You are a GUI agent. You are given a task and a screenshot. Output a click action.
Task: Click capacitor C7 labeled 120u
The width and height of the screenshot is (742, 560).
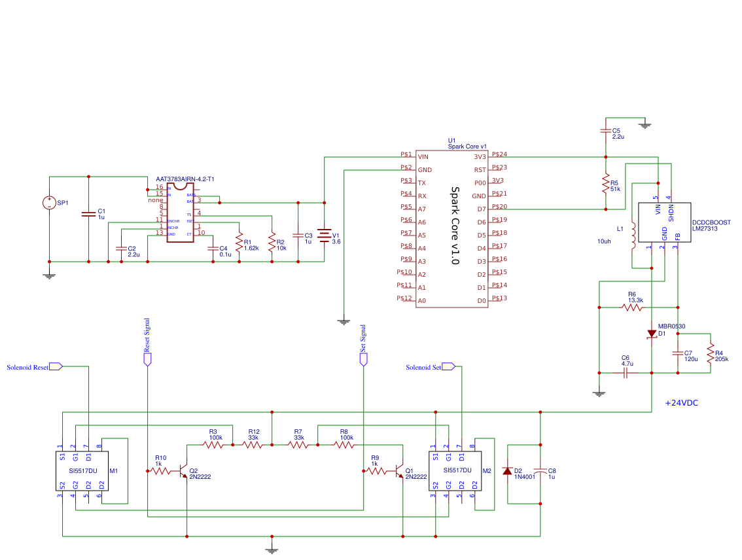[679, 353]
